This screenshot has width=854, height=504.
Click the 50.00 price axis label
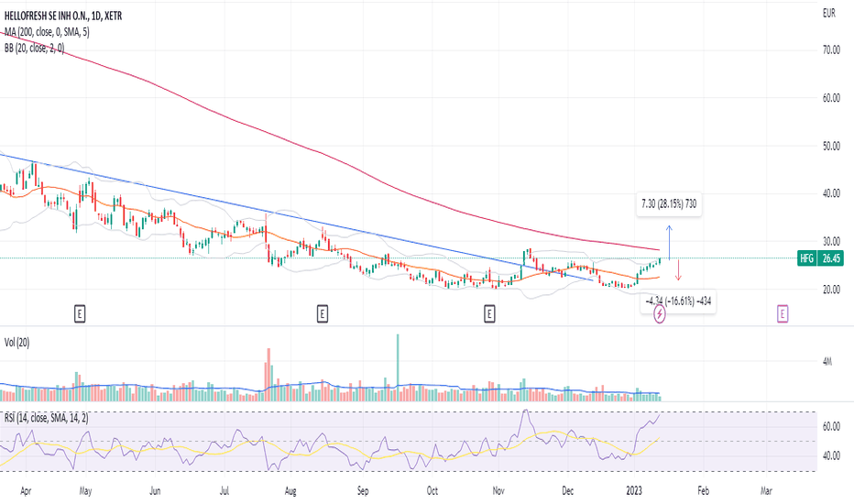831,146
